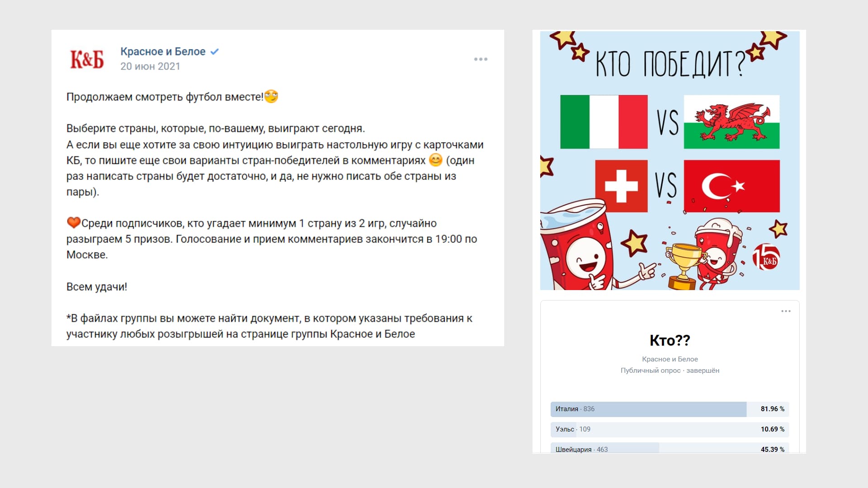Viewport: 868px width, 488px height.
Task: Open the post's three-dot options menu
Action: [x=481, y=59]
